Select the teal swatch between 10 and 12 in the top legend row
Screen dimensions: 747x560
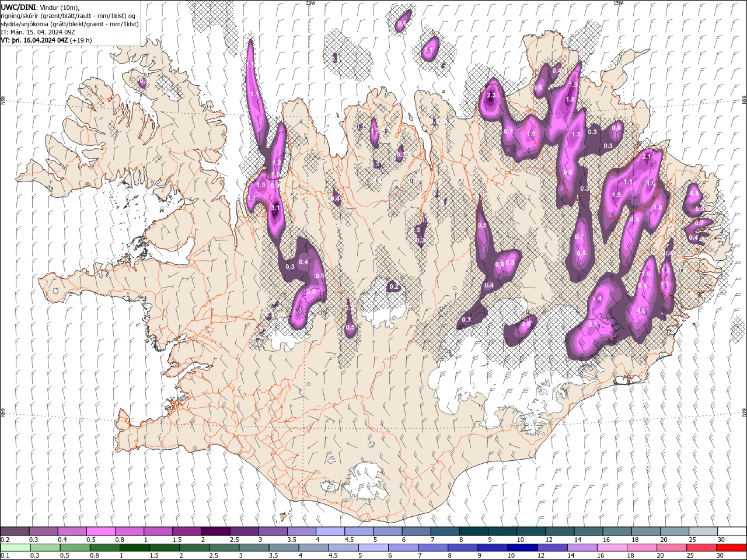(530, 531)
